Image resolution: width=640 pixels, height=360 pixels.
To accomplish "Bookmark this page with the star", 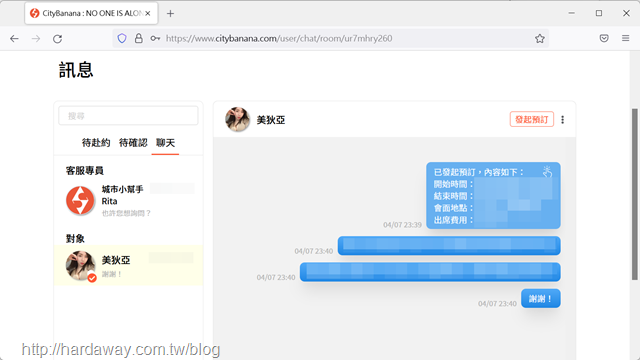I will click(540, 38).
